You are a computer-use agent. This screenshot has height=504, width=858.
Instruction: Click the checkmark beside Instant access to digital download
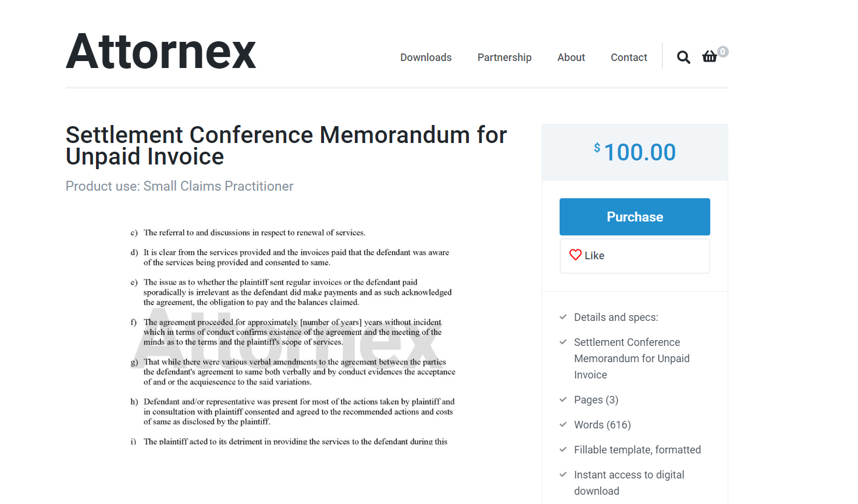(562, 474)
